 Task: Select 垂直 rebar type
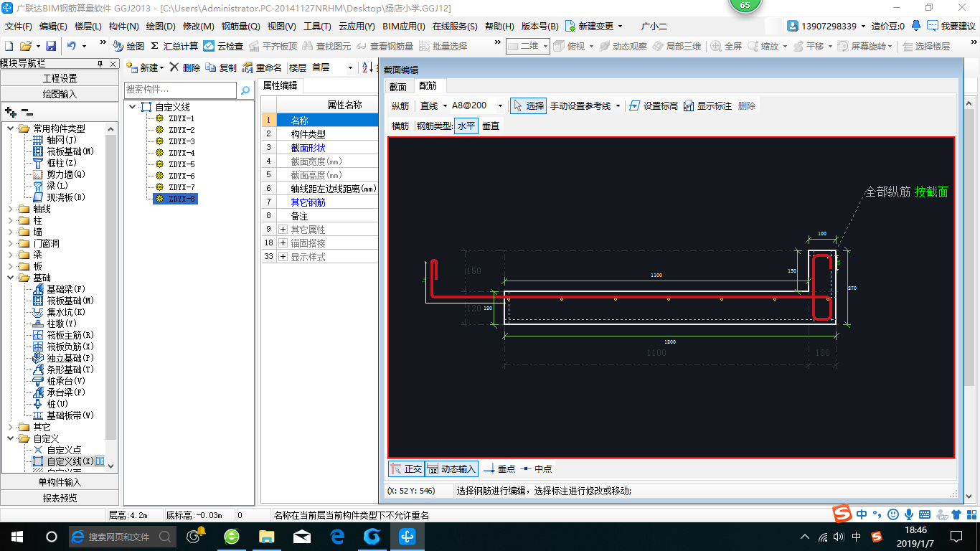click(491, 126)
